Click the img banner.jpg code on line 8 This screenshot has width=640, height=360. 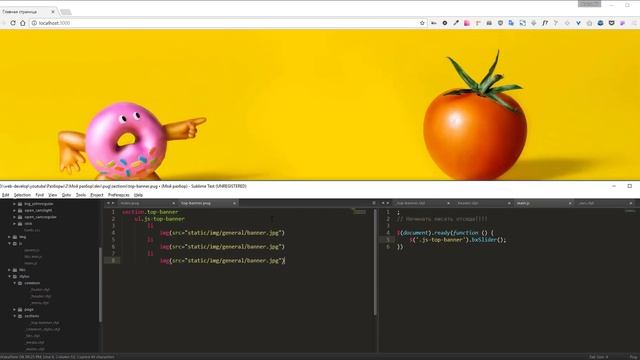[222, 260]
